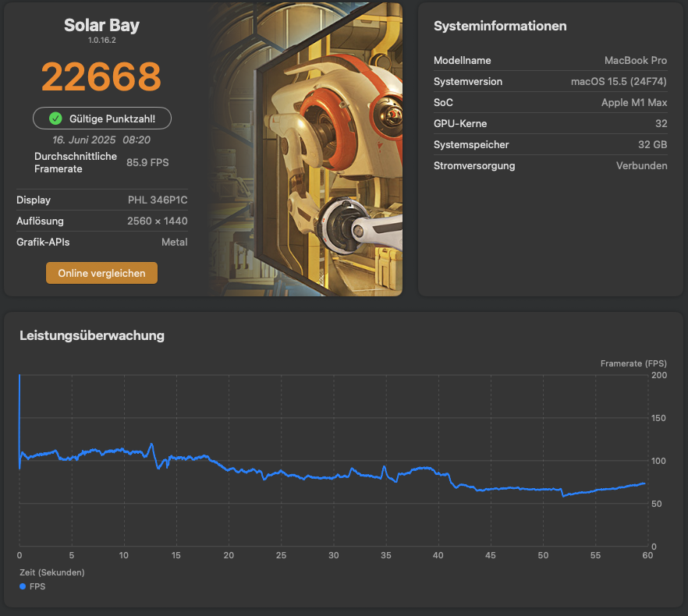Click the resolution value 2560 × 1440
The image size is (688, 616).
point(157,221)
